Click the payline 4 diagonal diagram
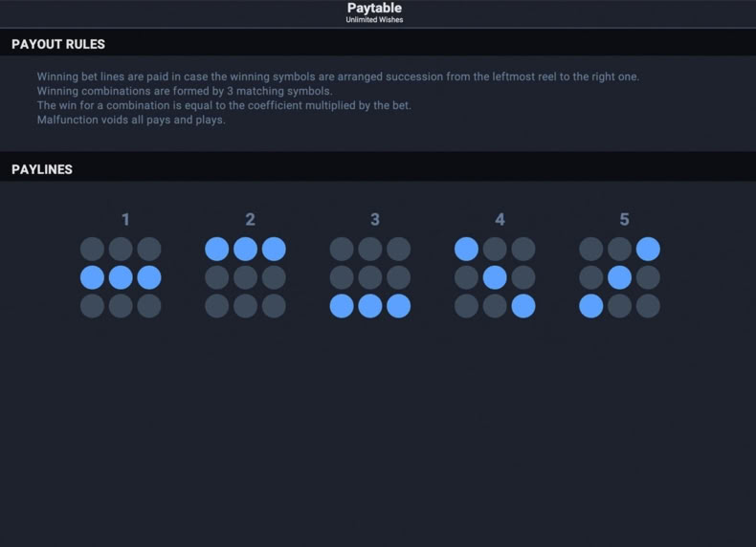 (x=495, y=277)
